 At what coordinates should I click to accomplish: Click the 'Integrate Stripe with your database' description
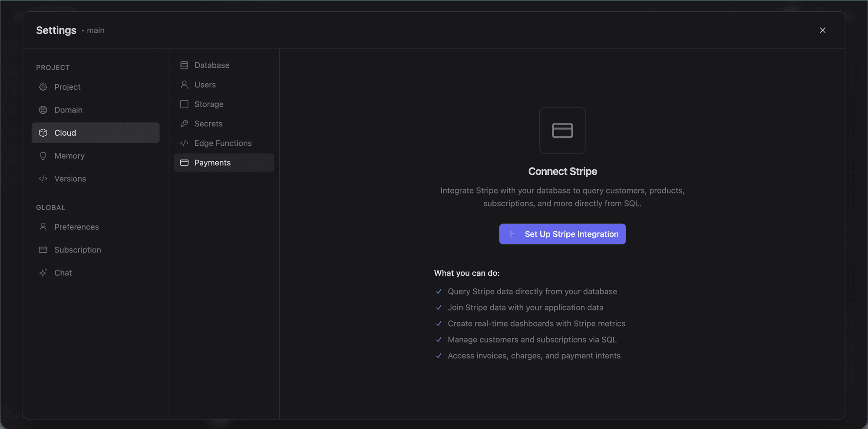click(x=562, y=197)
